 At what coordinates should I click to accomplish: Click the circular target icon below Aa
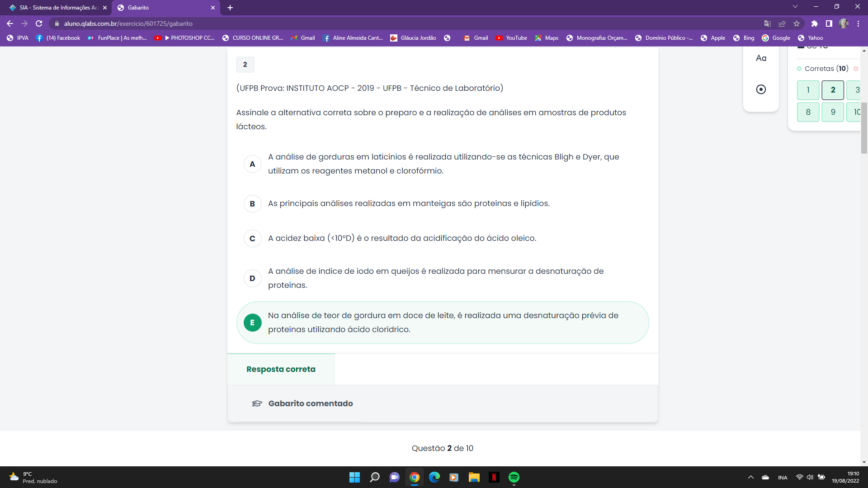761,89
